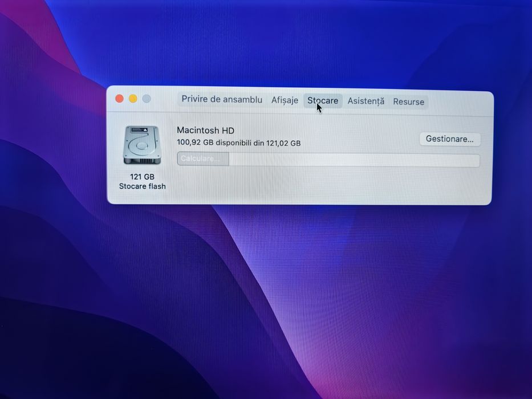Open the Afișaje tab
The height and width of the screenshot is (399, 532).
coord(285,100)
